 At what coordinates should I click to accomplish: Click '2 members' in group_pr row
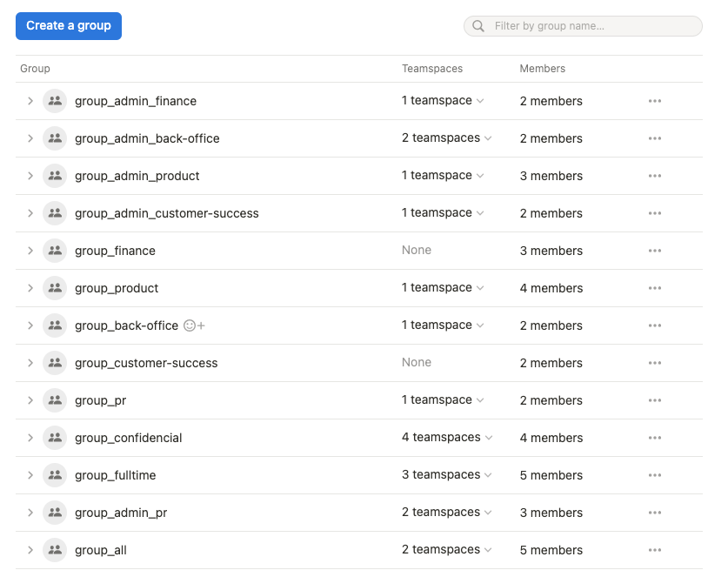[x=551, y=400]
